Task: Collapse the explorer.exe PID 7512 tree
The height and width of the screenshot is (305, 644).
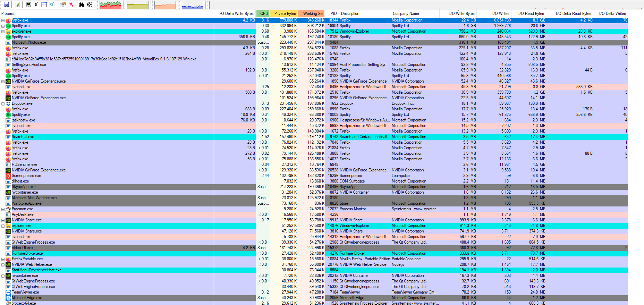Action: click(3, 32)
